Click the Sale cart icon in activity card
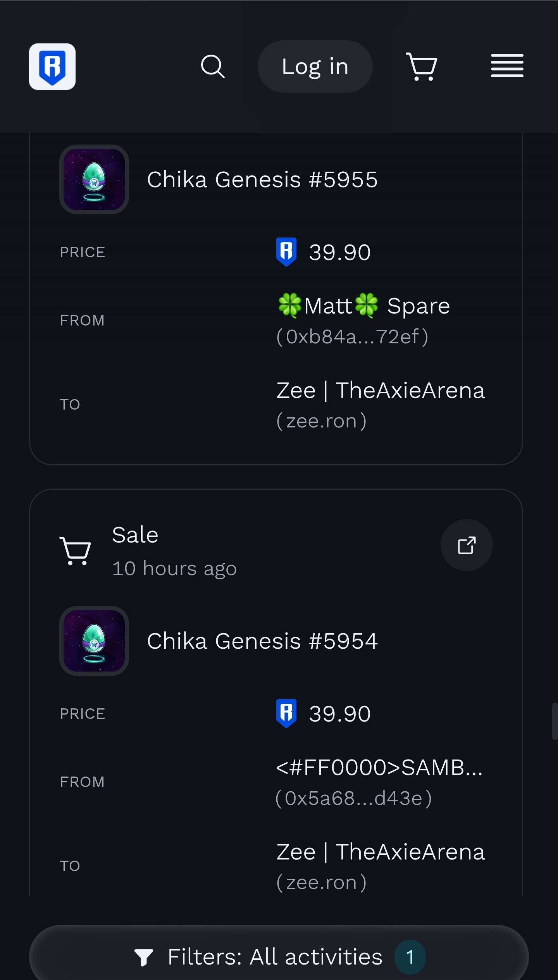Screen dimensions: 558x980 click(75, 551)
